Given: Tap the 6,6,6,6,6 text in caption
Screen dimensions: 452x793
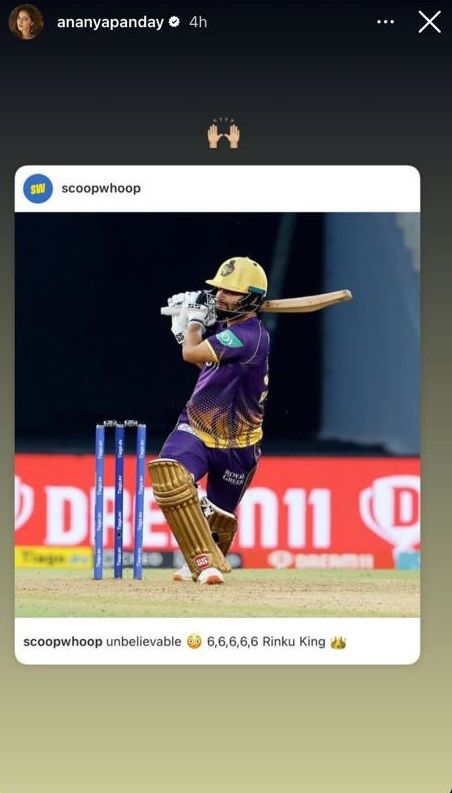Looking at the screenshot, I should pos(233,642).
